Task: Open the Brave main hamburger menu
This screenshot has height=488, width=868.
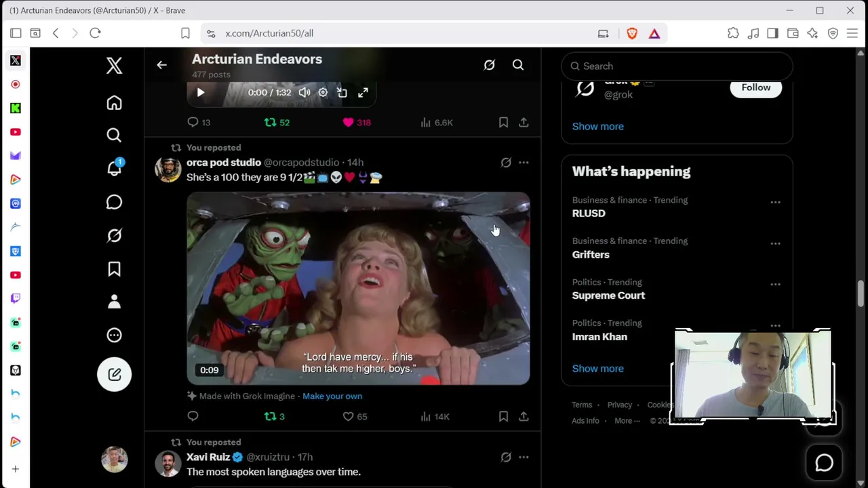Action: [x=852, y=33]
